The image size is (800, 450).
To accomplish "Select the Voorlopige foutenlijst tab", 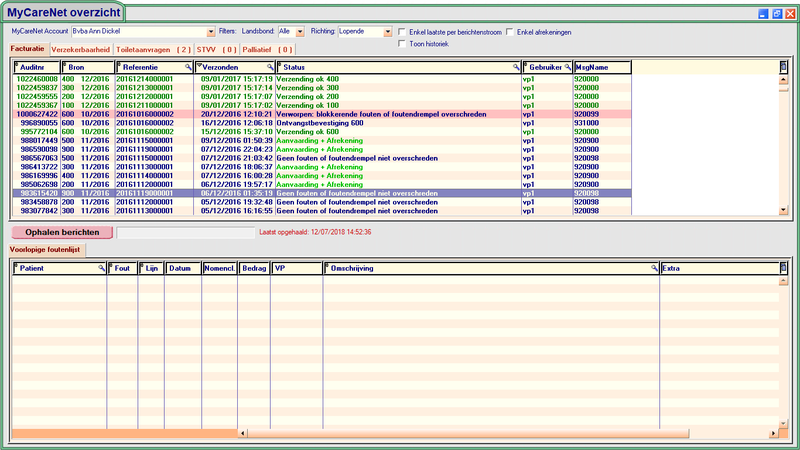I will click(47, 248).
